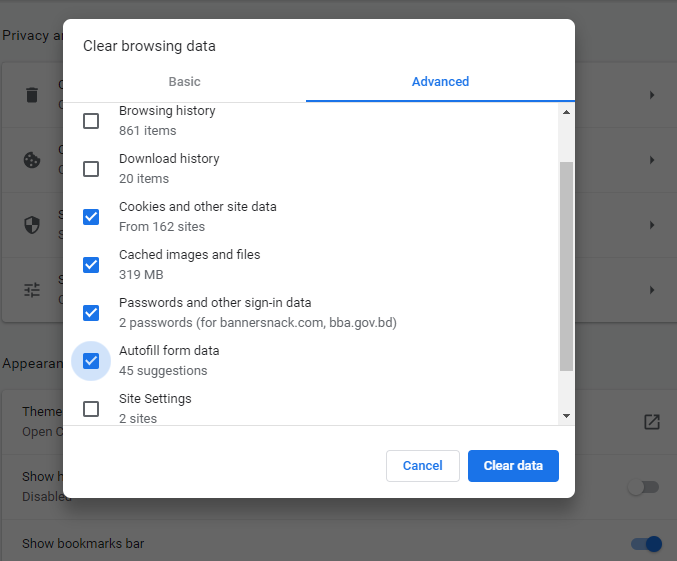Open theme external link icon
This screenshot has height=561, width=677.
point(651,422)
